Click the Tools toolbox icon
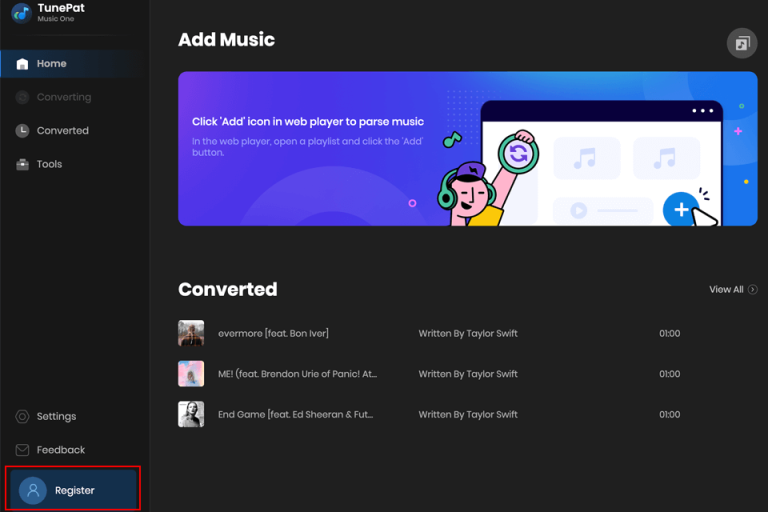The width and height of the screenshot is (768, 512). [22, 164]
